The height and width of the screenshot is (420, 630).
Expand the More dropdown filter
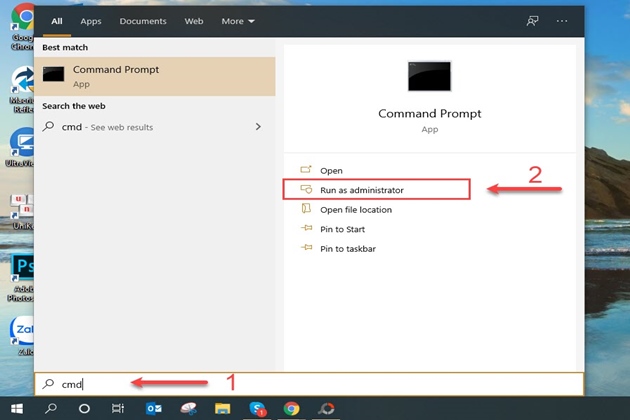coord(238,21)
